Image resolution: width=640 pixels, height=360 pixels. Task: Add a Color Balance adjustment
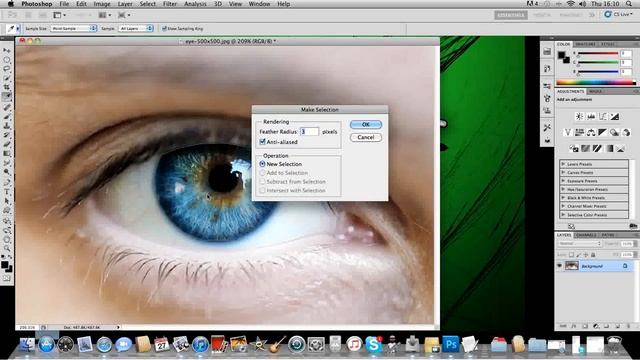point(591,132)
